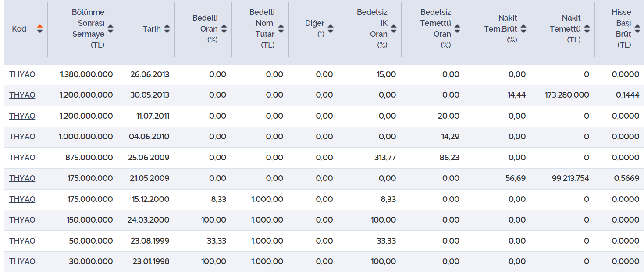The height and width of the screenshot is (272, 644).
Task: Click the Tarih column header label
Action: pyautogui.click(x=152, y=29)
